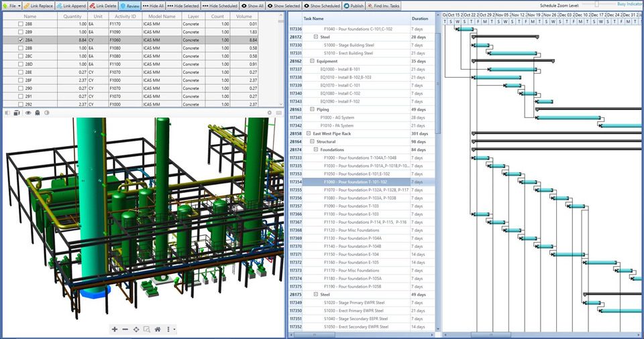Collapse the Equipment task group
Screen dimensions: 644x339
pos(311,61)
